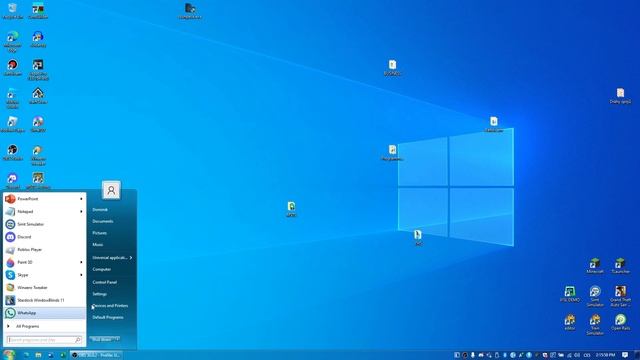640x360 pixels.
Task: Select the Train Simulator desktop shortcut
Action: tap(595, 324)
